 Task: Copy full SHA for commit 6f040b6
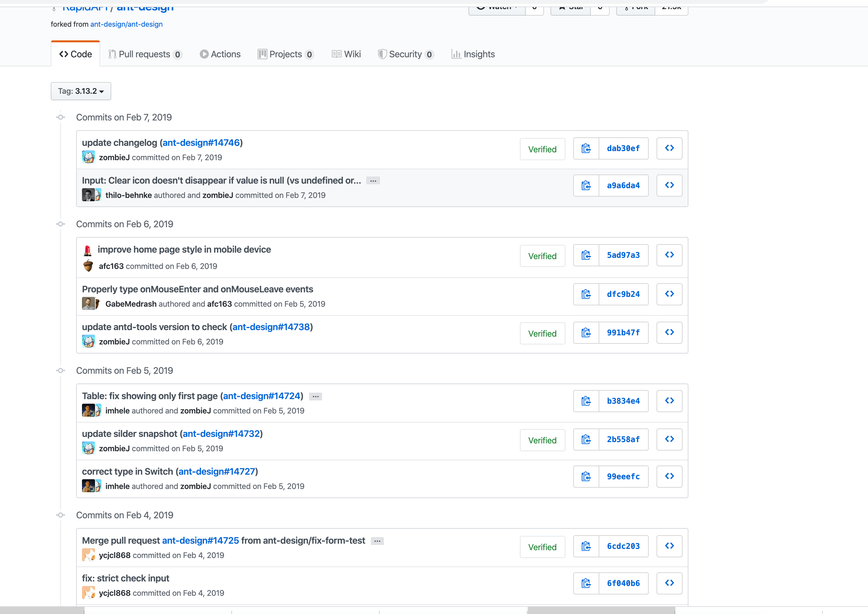pyautogui.click(x=586, y=583)
